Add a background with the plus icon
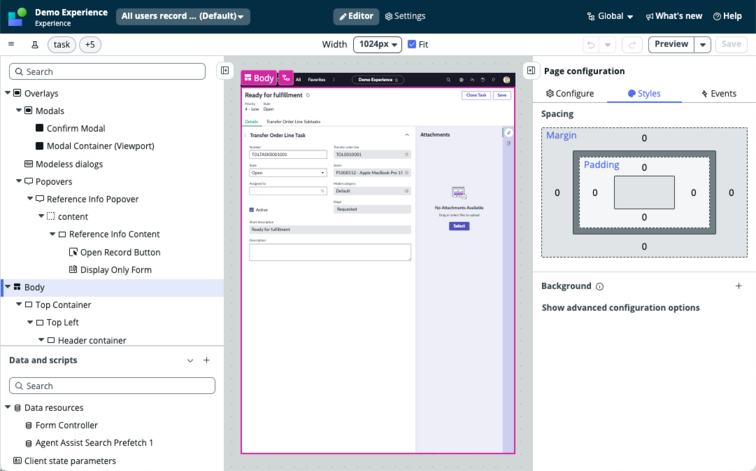This screenshot has width=756, height=471. click(738, 286)
